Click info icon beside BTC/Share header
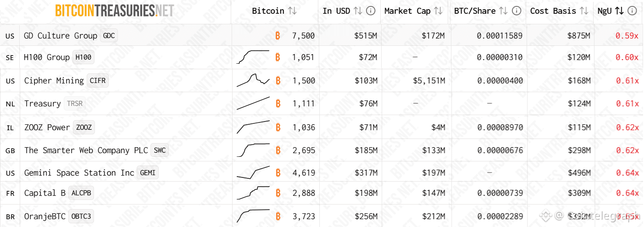This screenshot has height=227, width=644. coord(516,11)
